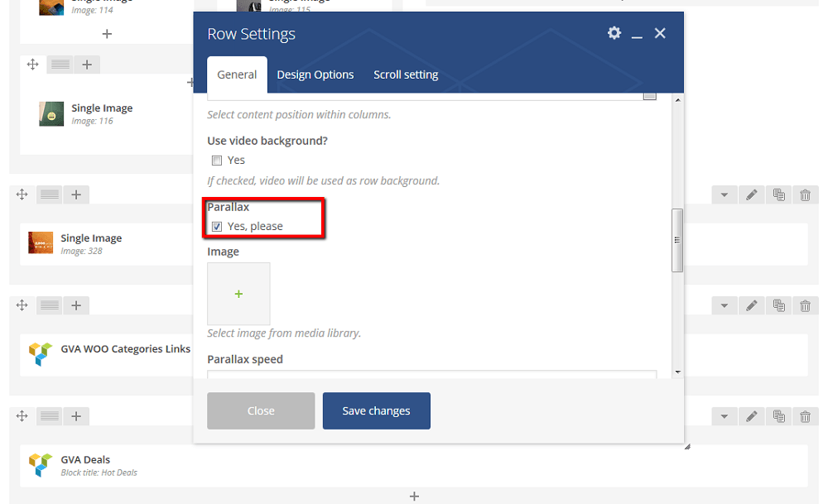Collapse the GVA WOO Categories Links row arrow
The width and height of the screenshot is (828, 504).
(724, 305)
